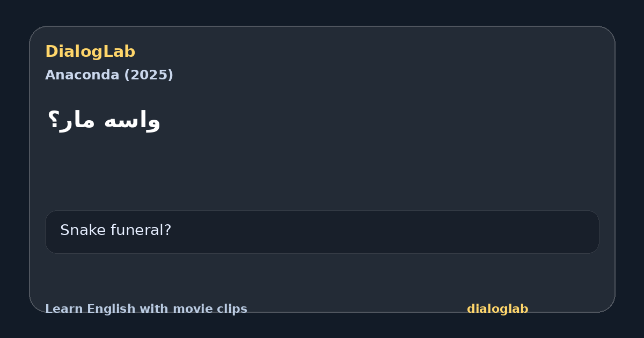Select the Persian word واسه
Viewport: 644px width, 338px height.
pyautogui.click(x=132, y=120)
